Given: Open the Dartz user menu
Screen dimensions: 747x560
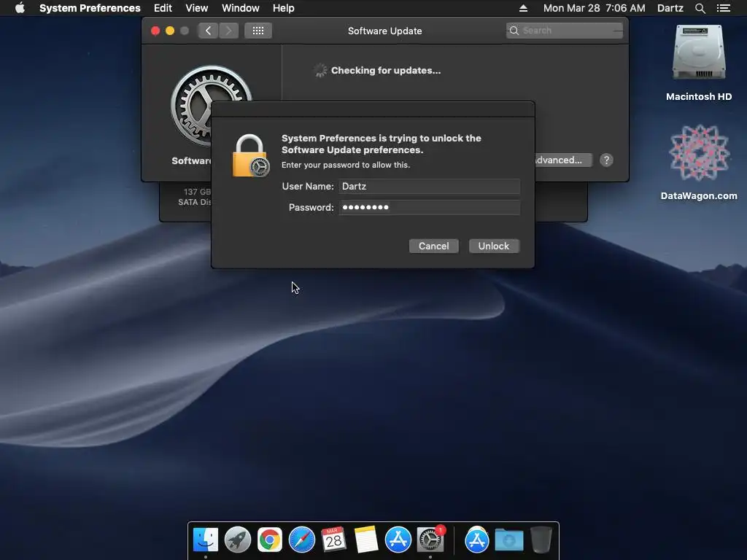Looking at the screenshot, I should point(670,8).
